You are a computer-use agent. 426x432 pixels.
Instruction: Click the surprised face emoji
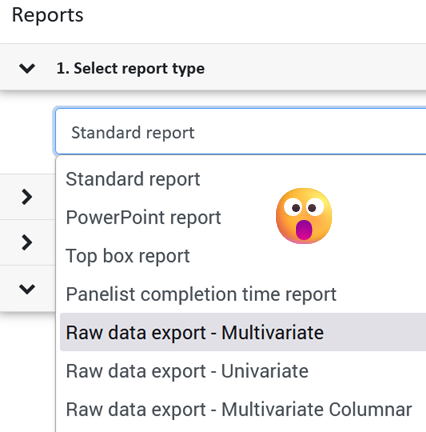pyautogui.click(x=304, y=216)
